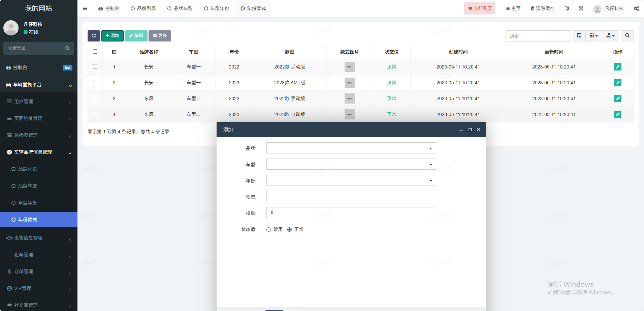Screen dimensions: 644x311
Task: Check the select-all header checkbox
Action: (x=95, y=52)
